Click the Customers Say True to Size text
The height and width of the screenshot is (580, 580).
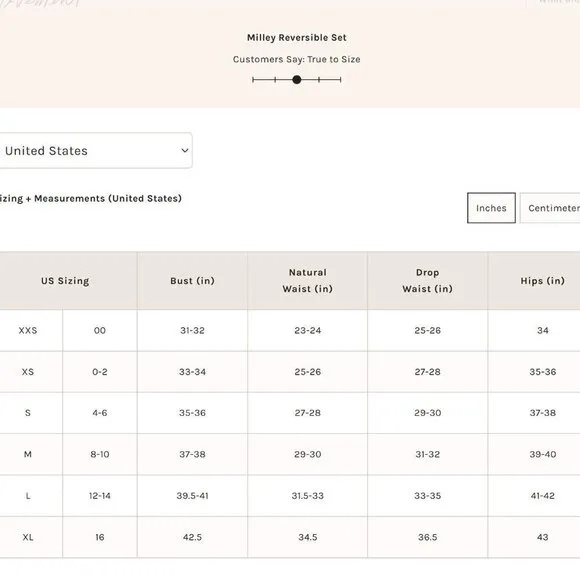[x=297, y=60]
